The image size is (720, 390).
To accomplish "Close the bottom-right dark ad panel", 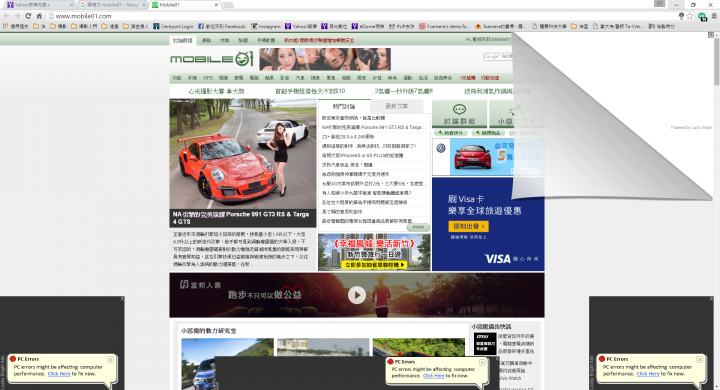I will tap(711, 299).
